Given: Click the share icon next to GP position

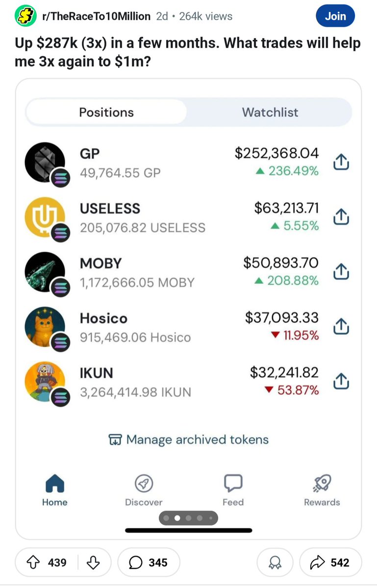Looking at the screenshot, I should click(x=341, y=162).
